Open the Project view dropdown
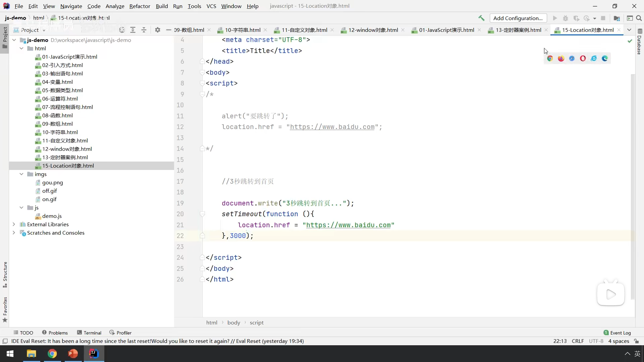644x362 pixels. click(x=44, y=30)
